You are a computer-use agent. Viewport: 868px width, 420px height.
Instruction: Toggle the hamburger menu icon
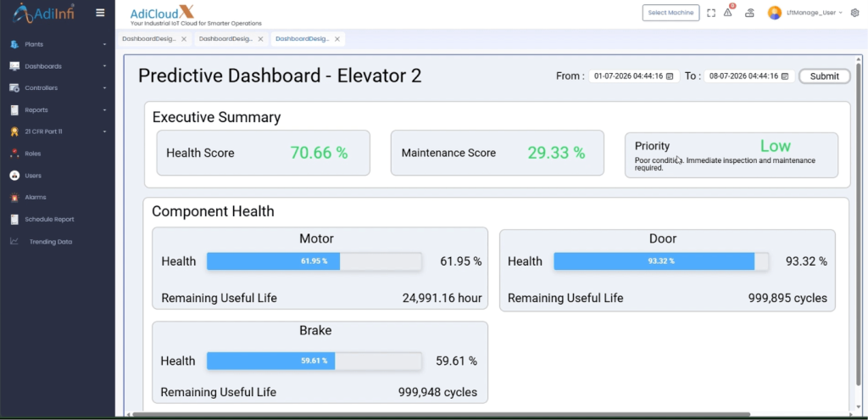(100, 13)
